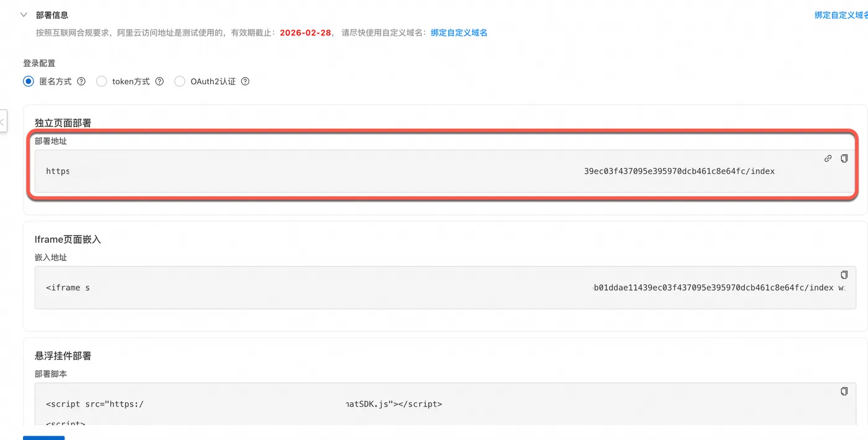This screenshot has height=440, width=868.
Task: Expand the collapsed side panel handle
Action: 2,121
